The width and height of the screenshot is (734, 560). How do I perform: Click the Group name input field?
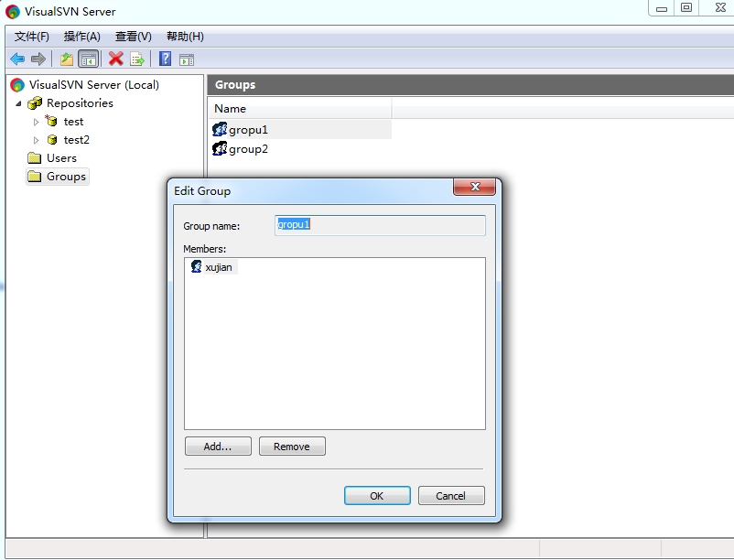[x=380, y=225]
